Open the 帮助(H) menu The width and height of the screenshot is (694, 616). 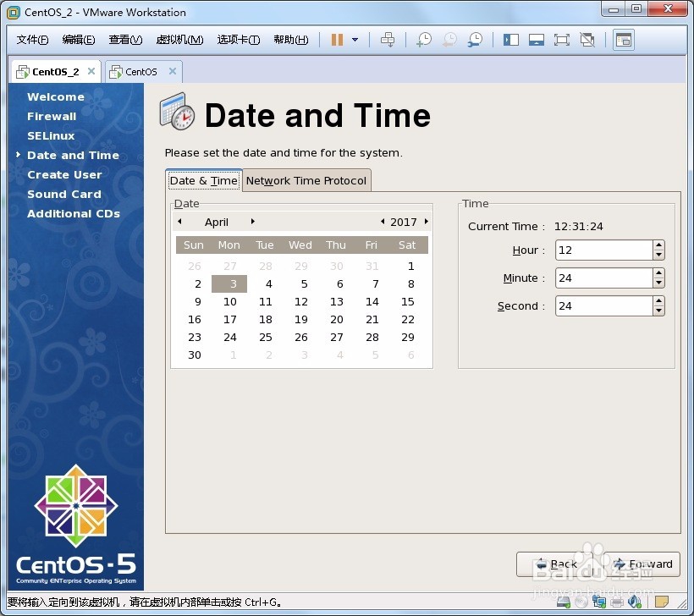[291, 40]
